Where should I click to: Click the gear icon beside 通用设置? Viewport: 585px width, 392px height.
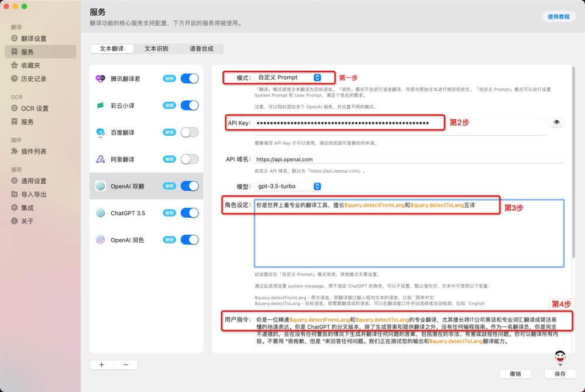[x=14, y=181]
